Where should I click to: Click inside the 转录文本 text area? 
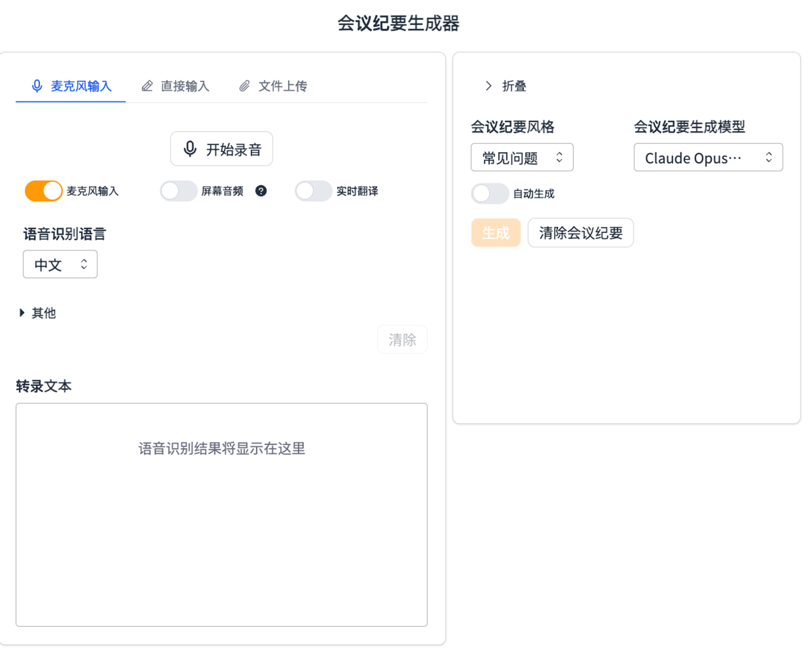[x=221, y=514]
